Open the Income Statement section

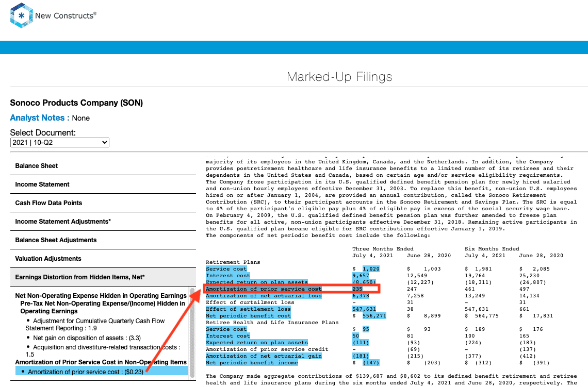[103, 184]
